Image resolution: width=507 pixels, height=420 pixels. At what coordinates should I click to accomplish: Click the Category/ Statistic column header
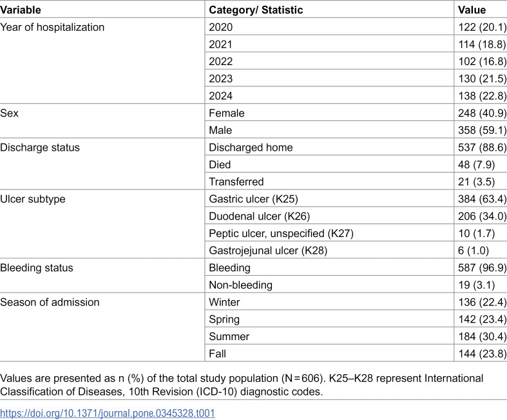(256, 10)
